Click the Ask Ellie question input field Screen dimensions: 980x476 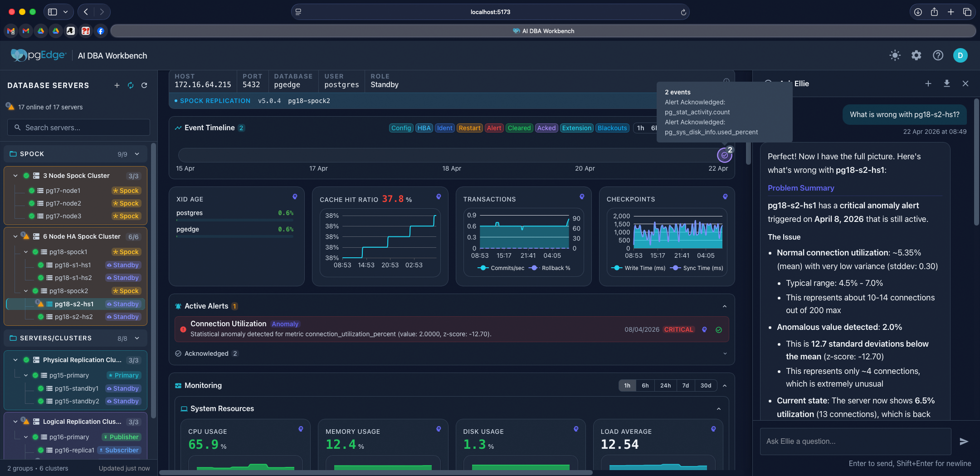(x=855, y=441)
